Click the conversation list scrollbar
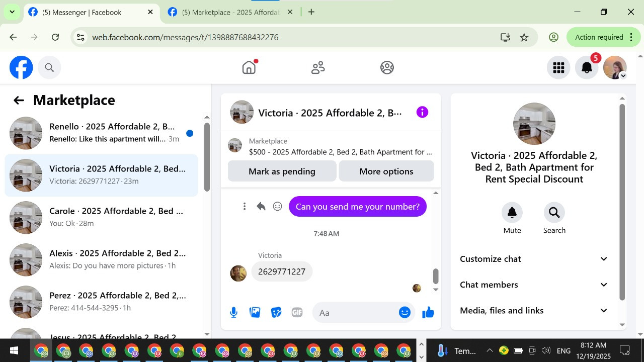This screenshot has height=362, width=644. click(x=207, y=157)
